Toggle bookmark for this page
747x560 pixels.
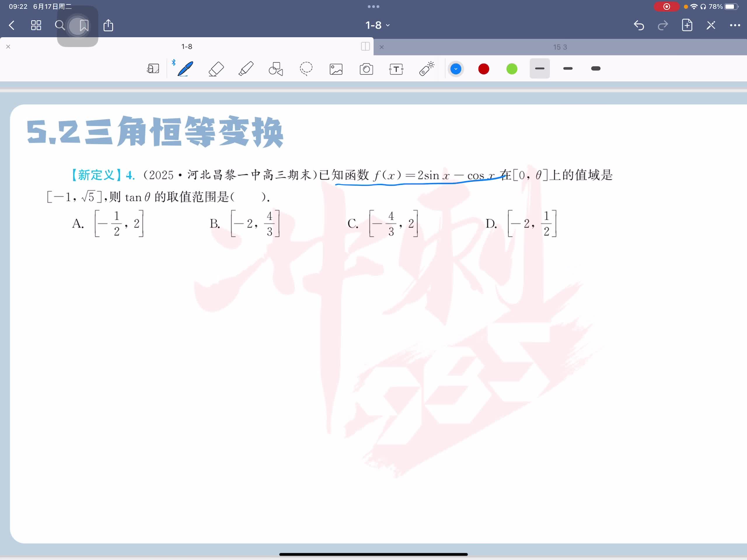tap(84, 25)
